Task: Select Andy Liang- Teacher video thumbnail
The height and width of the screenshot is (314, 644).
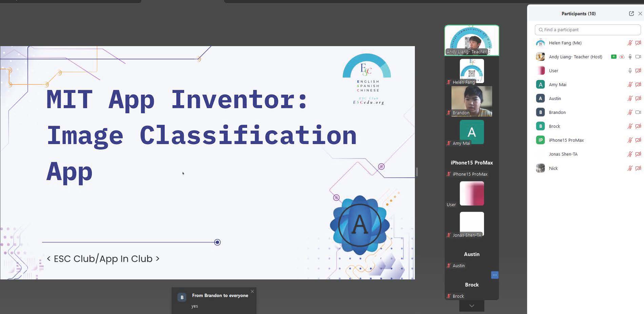Action: (x=471, y=40)
